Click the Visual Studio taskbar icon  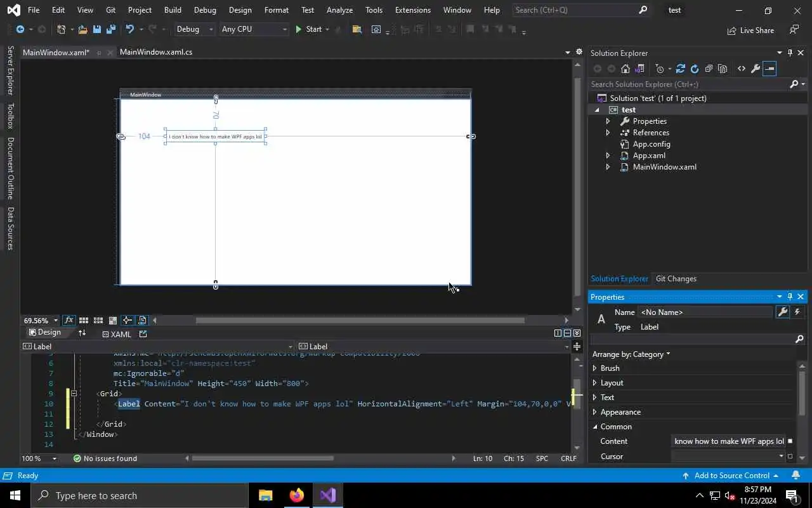click(x=328, y=495)
